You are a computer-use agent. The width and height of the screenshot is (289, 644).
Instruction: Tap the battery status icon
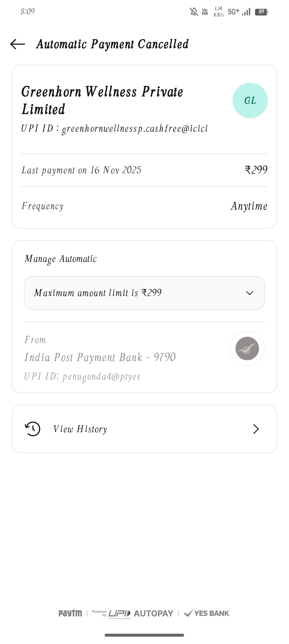261,12
